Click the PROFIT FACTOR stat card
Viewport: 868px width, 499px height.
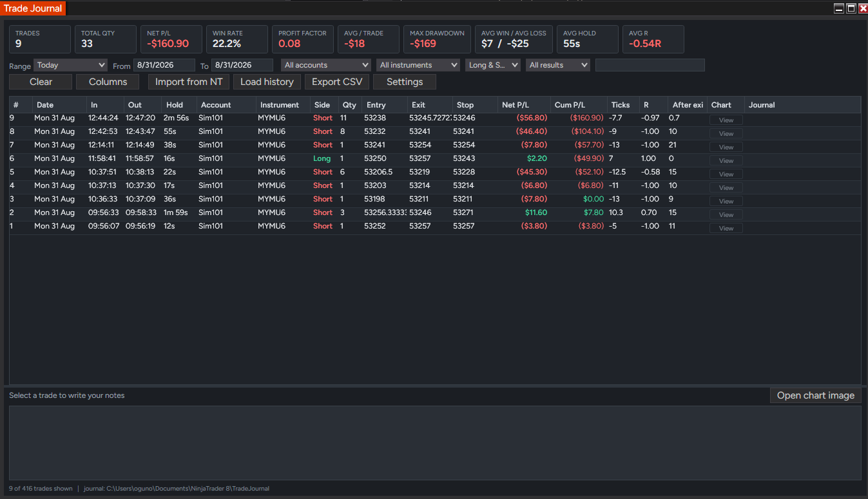[302, 39]
